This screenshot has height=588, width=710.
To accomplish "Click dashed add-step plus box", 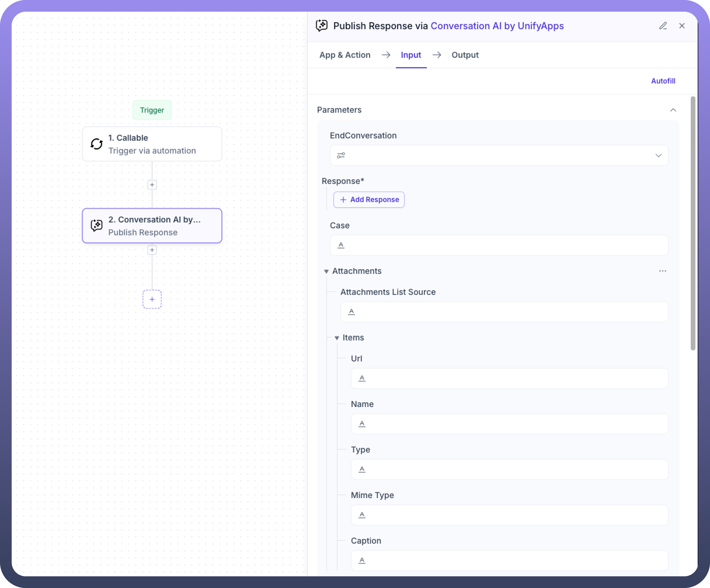I will point(152,299).
